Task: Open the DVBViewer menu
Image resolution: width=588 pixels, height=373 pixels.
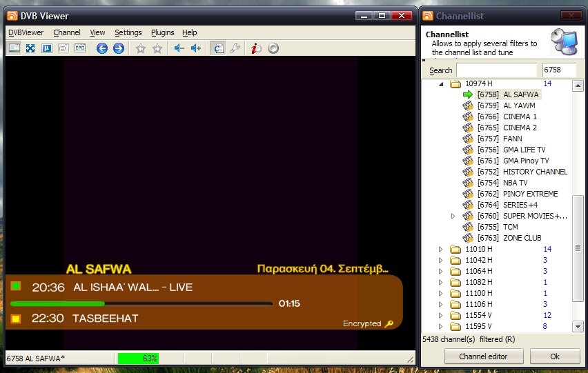Action: [x=26, y=32]
